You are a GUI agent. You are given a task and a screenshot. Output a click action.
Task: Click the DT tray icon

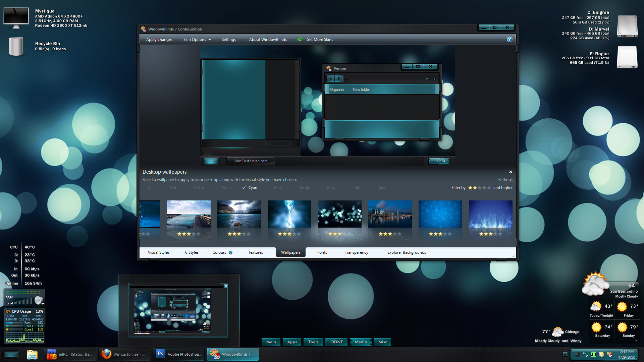click(x=577, y=354)
